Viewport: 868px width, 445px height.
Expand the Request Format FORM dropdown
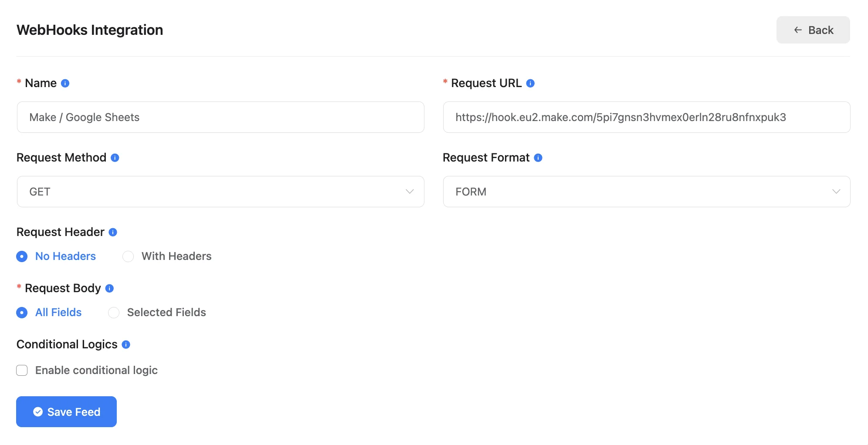[647, 192]
